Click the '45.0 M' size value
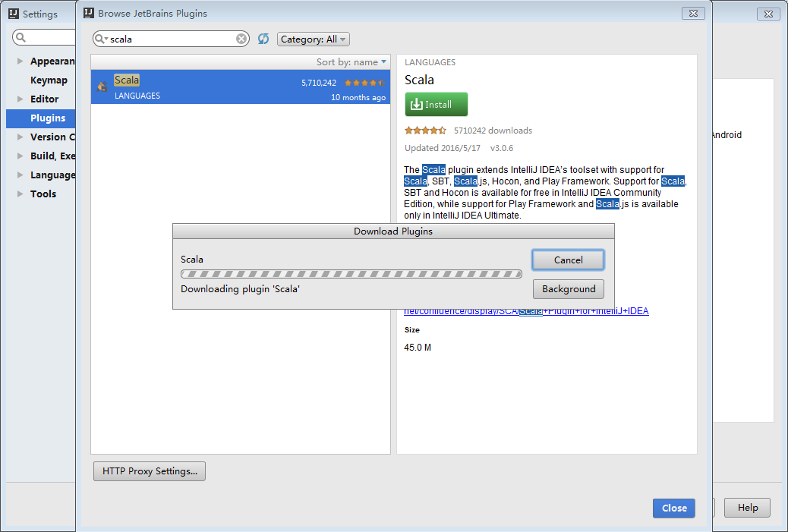This screenshot has height=532, width=788. pyautogui.click(x=417, y=348)
